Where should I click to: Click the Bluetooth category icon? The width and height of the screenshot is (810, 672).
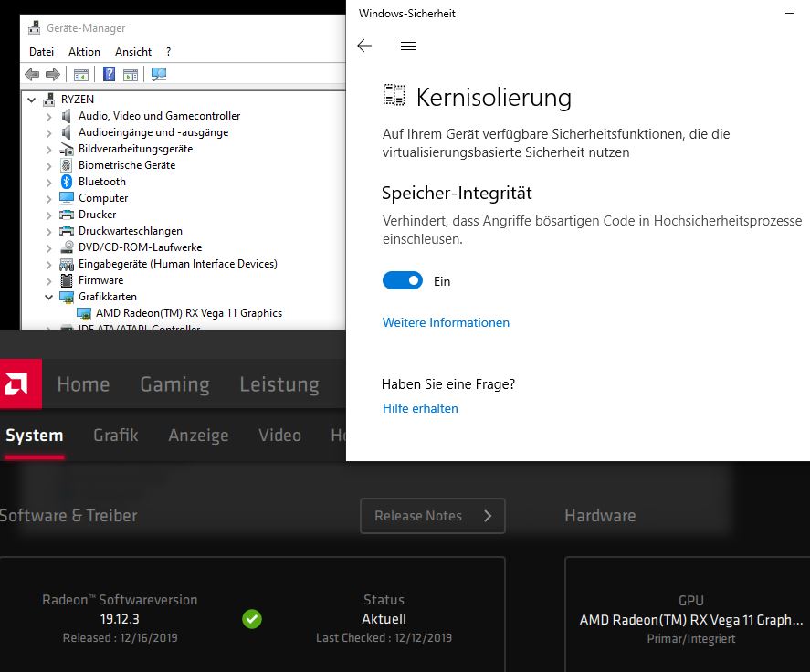click(66, 182)
